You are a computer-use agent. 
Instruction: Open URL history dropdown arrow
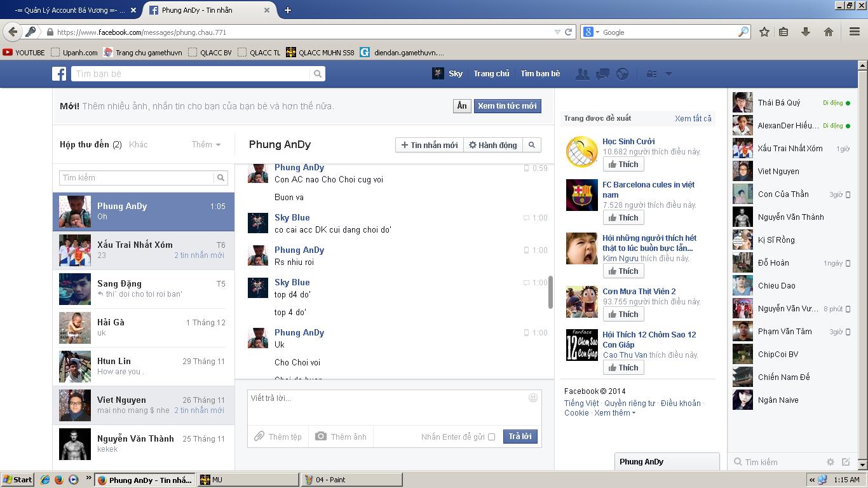coord(557,32)
